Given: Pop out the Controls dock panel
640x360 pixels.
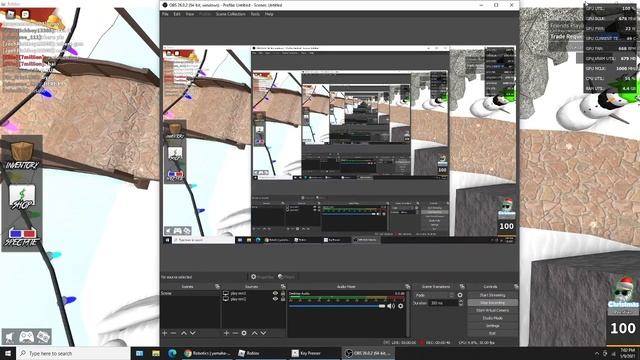Looking at the screenshot, I should 516,287.
